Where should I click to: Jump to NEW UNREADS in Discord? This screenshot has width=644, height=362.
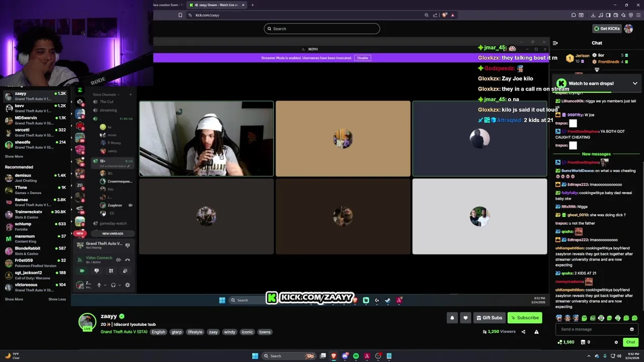pyautogui.click(x=113, y=233)
